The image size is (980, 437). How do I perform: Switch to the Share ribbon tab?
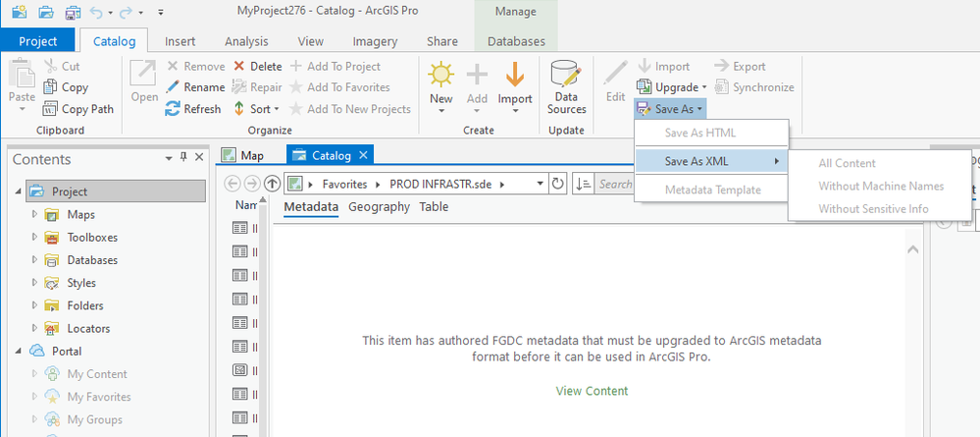pos(441,41)
